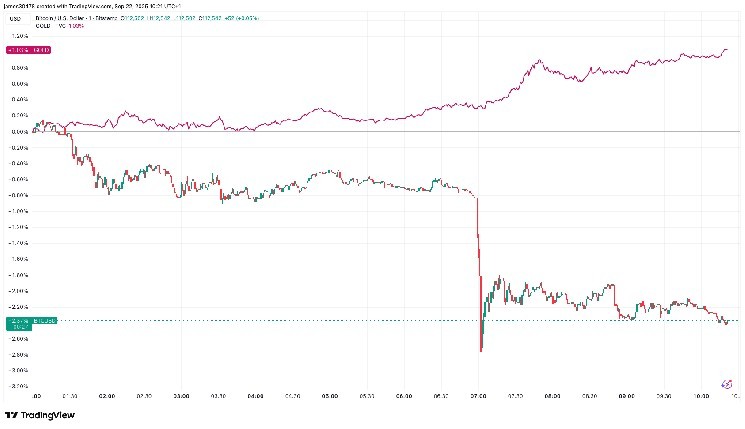Click the gold line peak near 08:00
Viewport: 745px width, 429px height.
tap(540, 61)
